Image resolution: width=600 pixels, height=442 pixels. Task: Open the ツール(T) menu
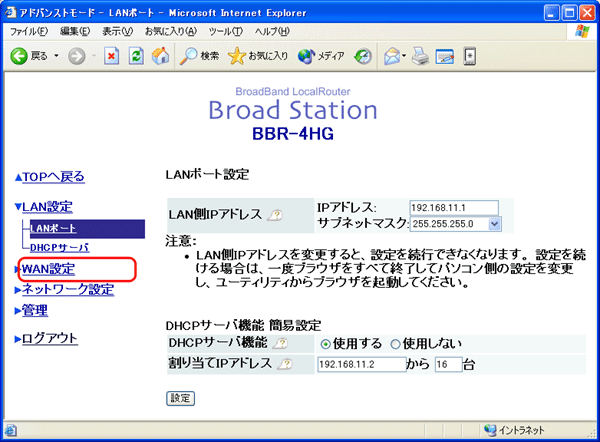[226, 31]
